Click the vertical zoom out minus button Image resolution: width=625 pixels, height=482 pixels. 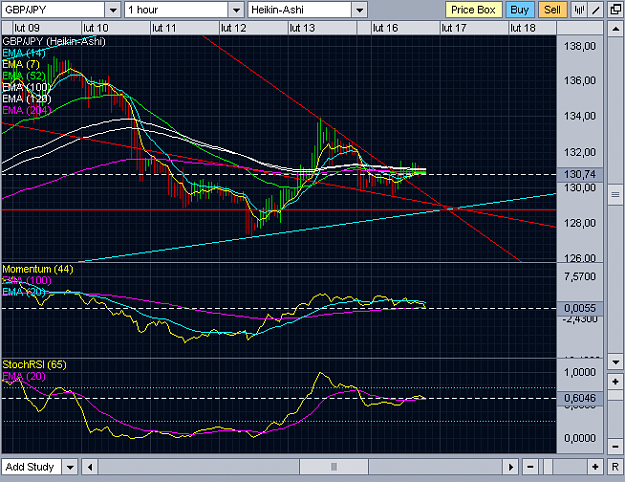[x=615, y=446]
